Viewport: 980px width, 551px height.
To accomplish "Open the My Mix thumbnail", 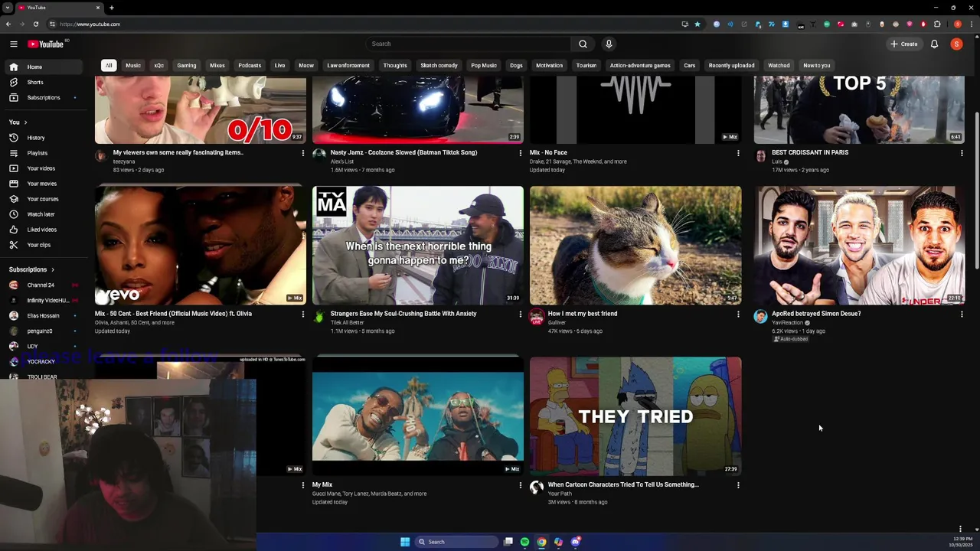I will point(418,416).
